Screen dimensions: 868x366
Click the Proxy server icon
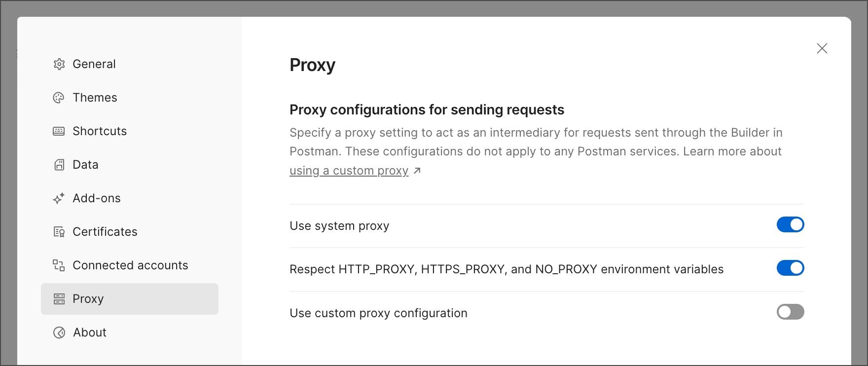click(x=59, y=299)
